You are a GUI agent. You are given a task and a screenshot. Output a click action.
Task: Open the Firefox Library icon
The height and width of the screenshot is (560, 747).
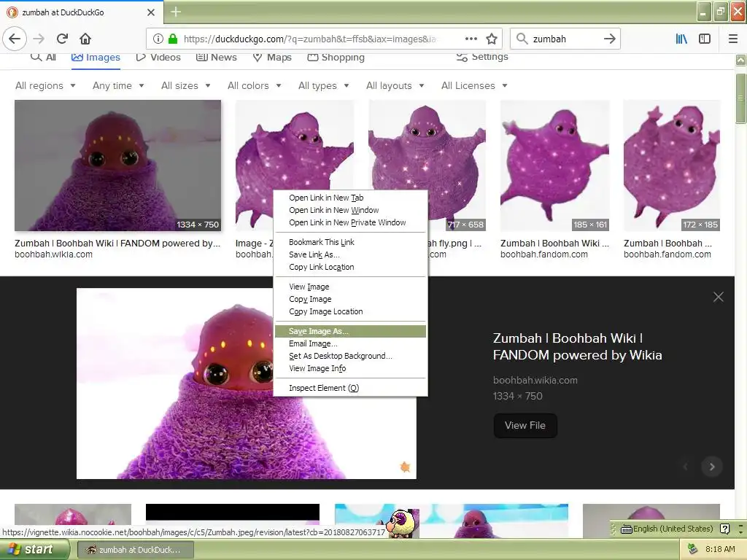click(681, 39)
